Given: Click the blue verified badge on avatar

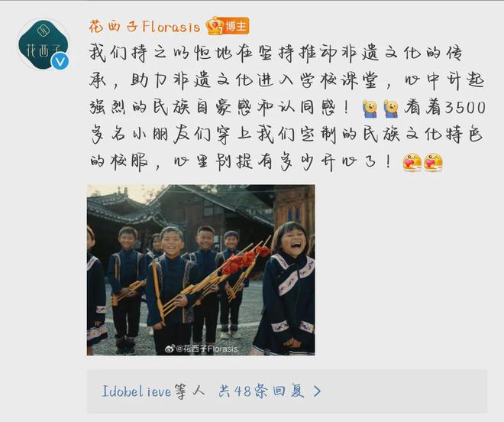Looking at the screenshot, I should (x=60, y=61).
